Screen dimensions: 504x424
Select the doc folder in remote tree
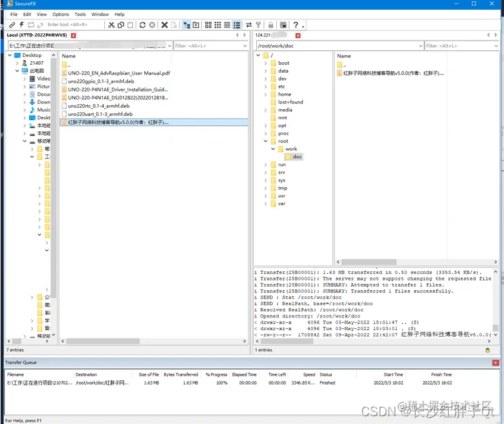(297, 156)
